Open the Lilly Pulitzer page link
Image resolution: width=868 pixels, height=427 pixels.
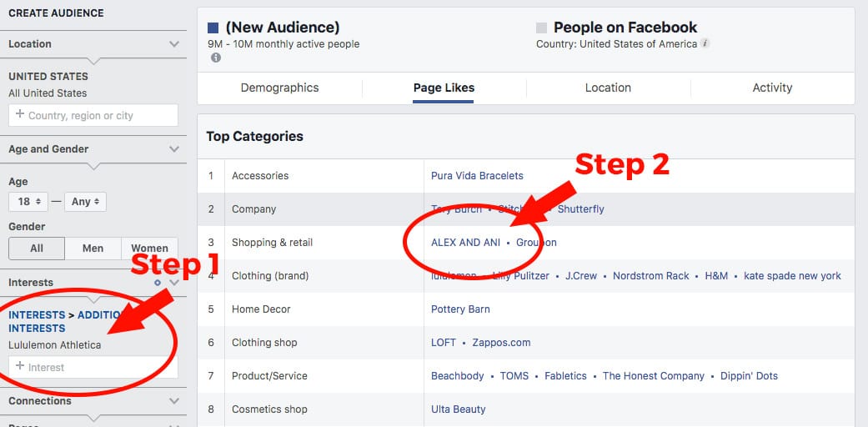click(520, 276)
